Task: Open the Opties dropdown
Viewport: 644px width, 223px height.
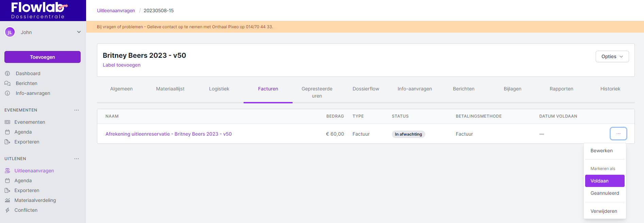Action: tap(612, 56)
